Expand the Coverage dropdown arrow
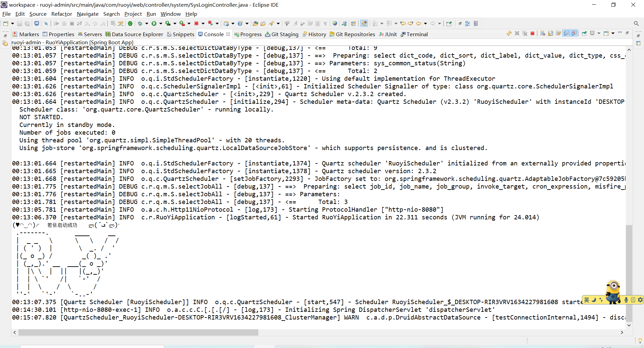The width and height of the screenshot is (644, 348). point(175,23)
